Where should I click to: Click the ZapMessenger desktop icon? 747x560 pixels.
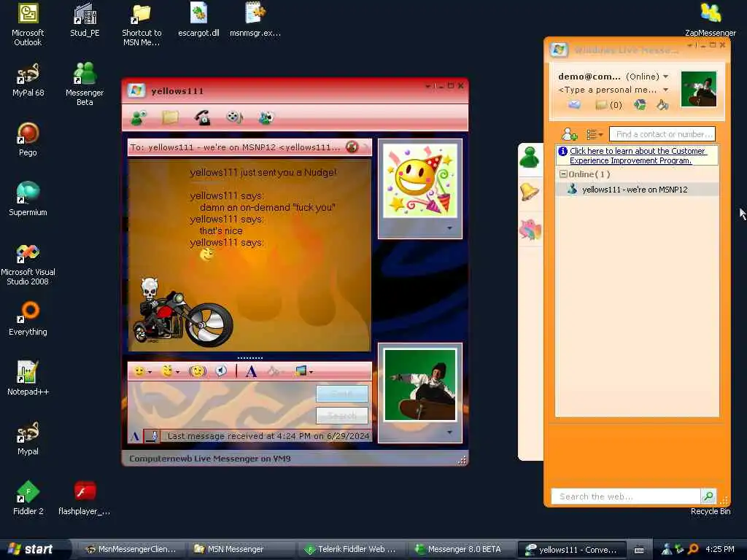(710, 20)
